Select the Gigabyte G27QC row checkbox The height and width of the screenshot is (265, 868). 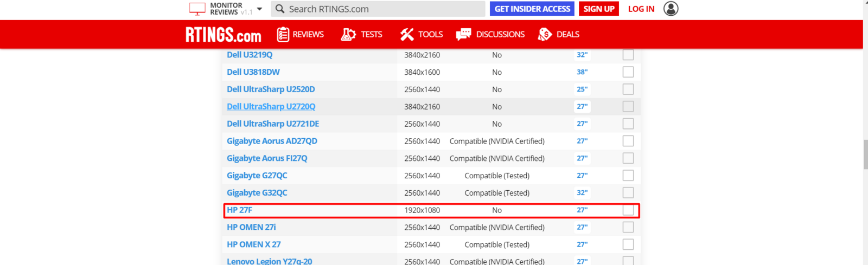click(628, 176)
